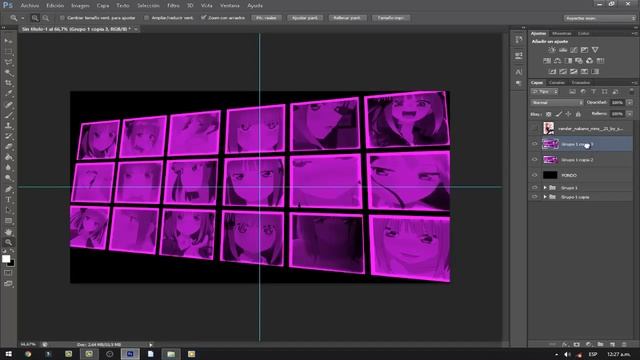Viewport: 640px width, 360px height.
Task: Click the white foreground color swatch
Action: 6,259
